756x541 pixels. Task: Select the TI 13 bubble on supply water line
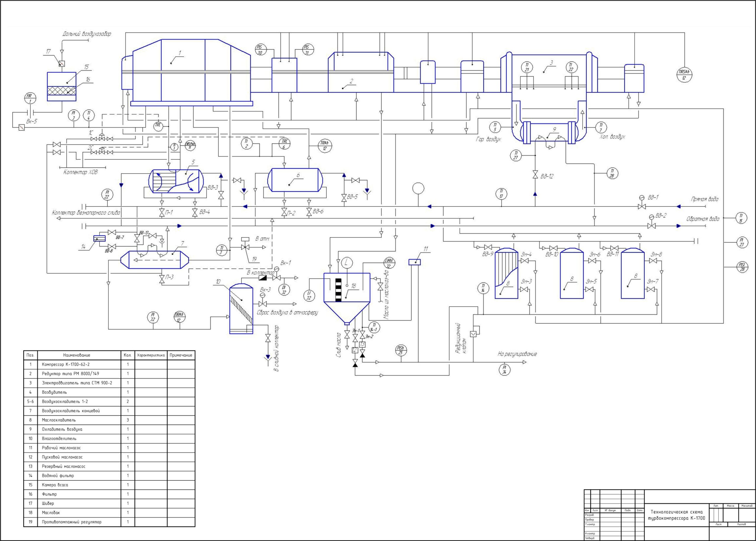click(501, 194)
